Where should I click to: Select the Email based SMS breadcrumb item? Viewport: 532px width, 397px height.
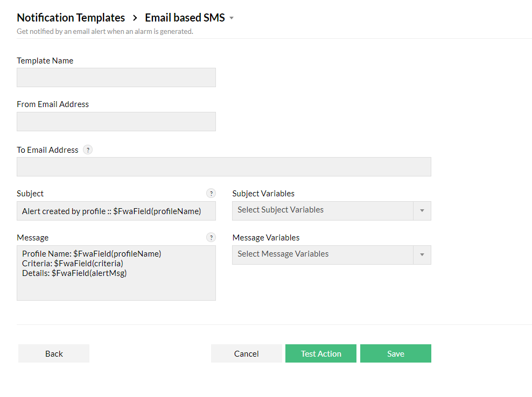(184, 17)
